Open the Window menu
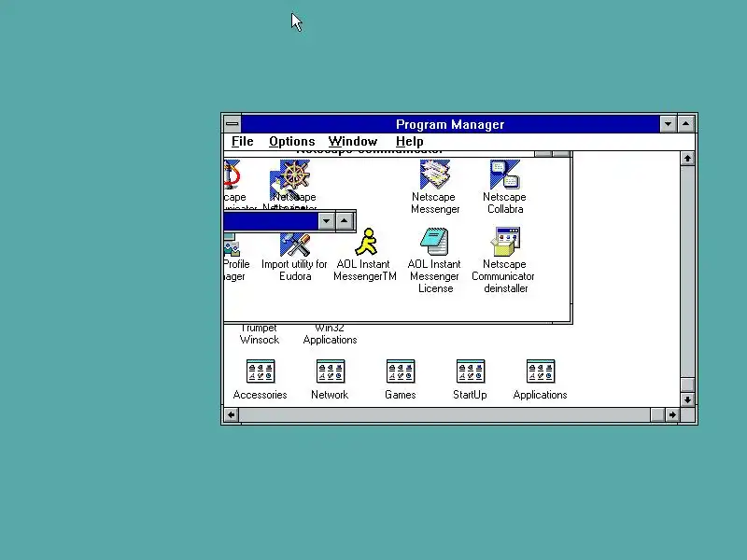 point(353,142)
